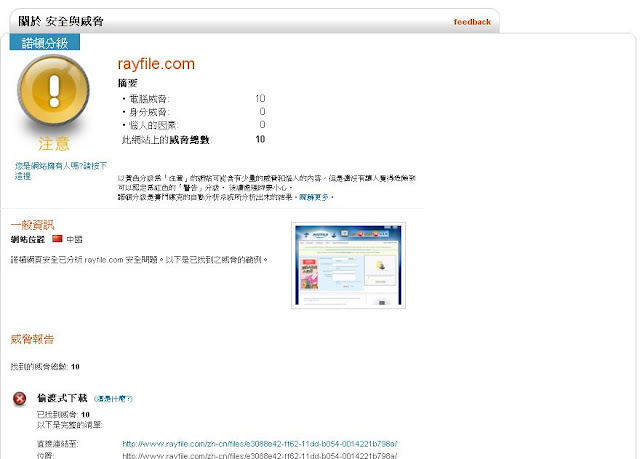Click the yellow caution exclamation icon

[53, 90]
